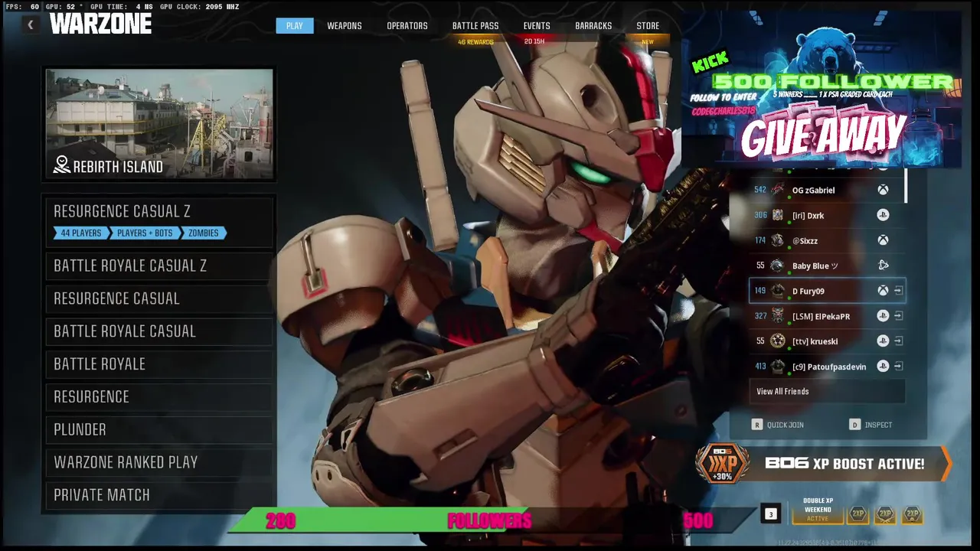The image size is (980, 551).
Task: Click the join icon on [c9] Patoufpasdevin's row
Action: click(898, 367)
